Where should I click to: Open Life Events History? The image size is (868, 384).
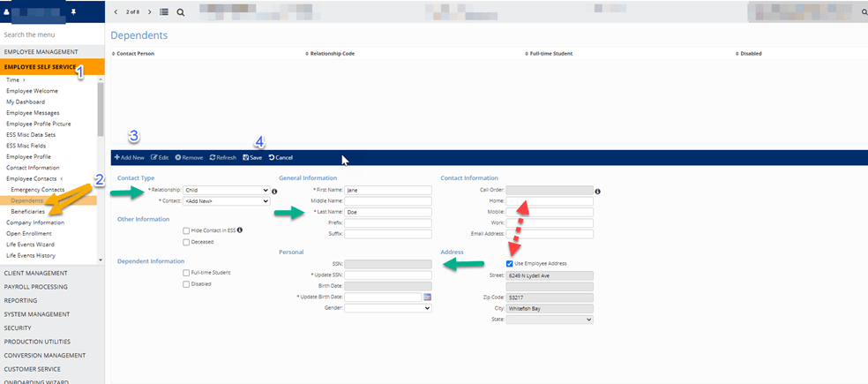coord(31,255)
